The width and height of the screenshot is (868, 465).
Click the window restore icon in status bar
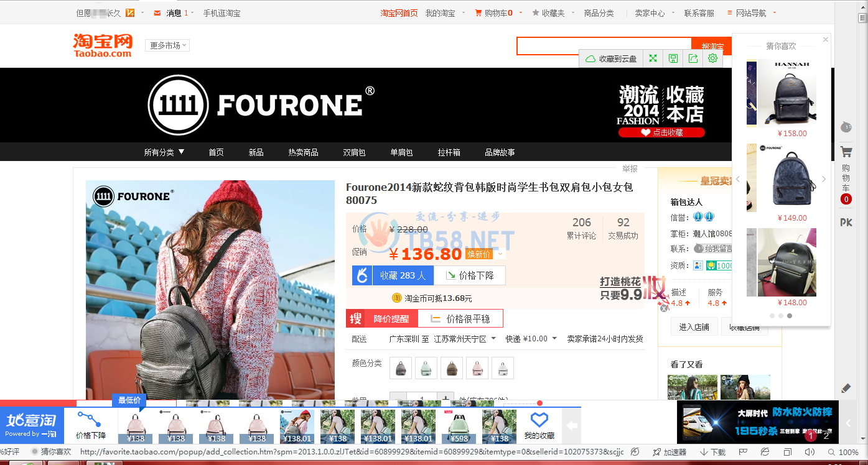788,452
